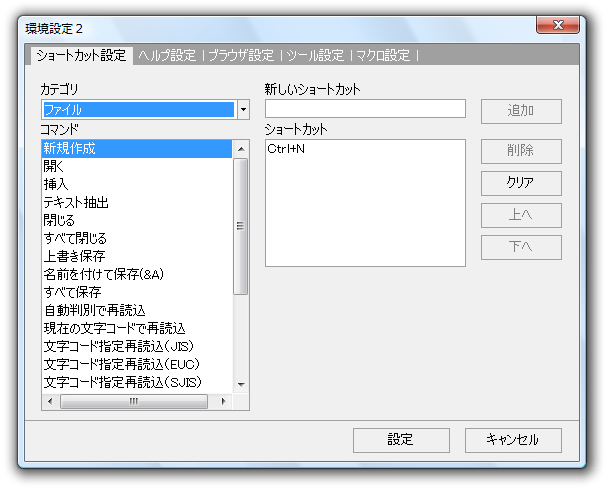This screenshot has height=490, width=608.
Task: Select 現在の文字コードで再読込 command
Action: tap(137, 328)
